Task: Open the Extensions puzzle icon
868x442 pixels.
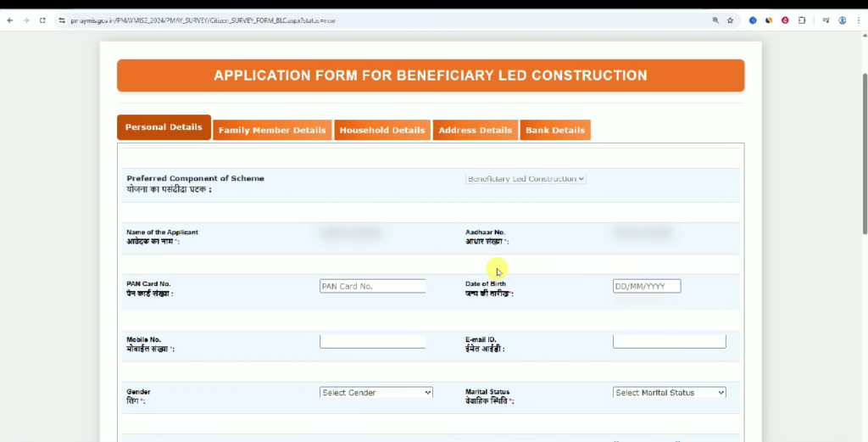Action: click(x=802, y=20)
